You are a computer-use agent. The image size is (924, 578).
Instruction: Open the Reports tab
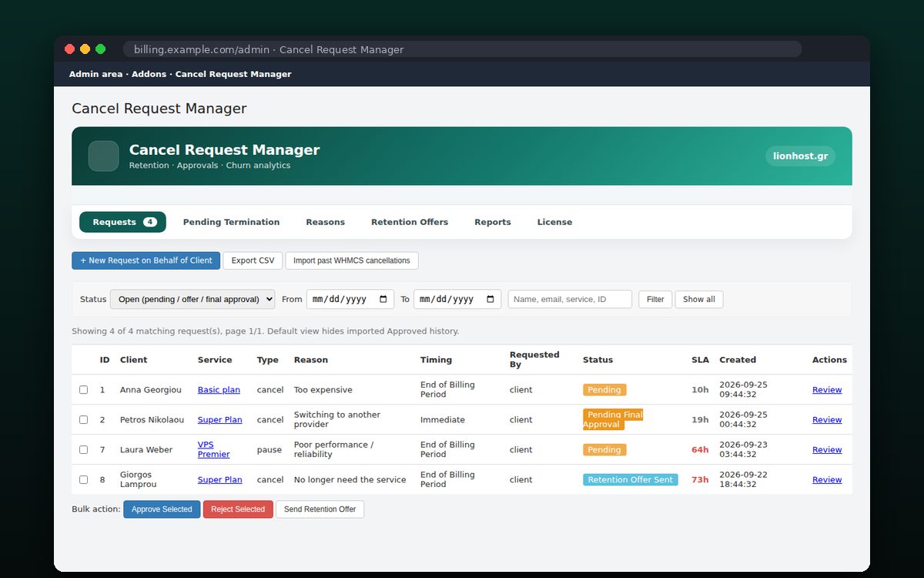click(493, 222)
